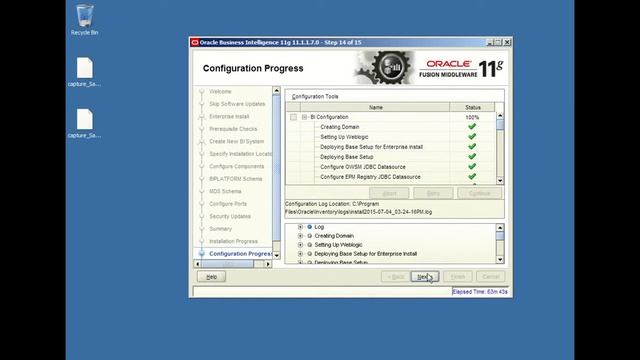The height and width of the screenshot is (360, 640).
Task: Expand the Creating Domain log node
Action: [300, 236]
